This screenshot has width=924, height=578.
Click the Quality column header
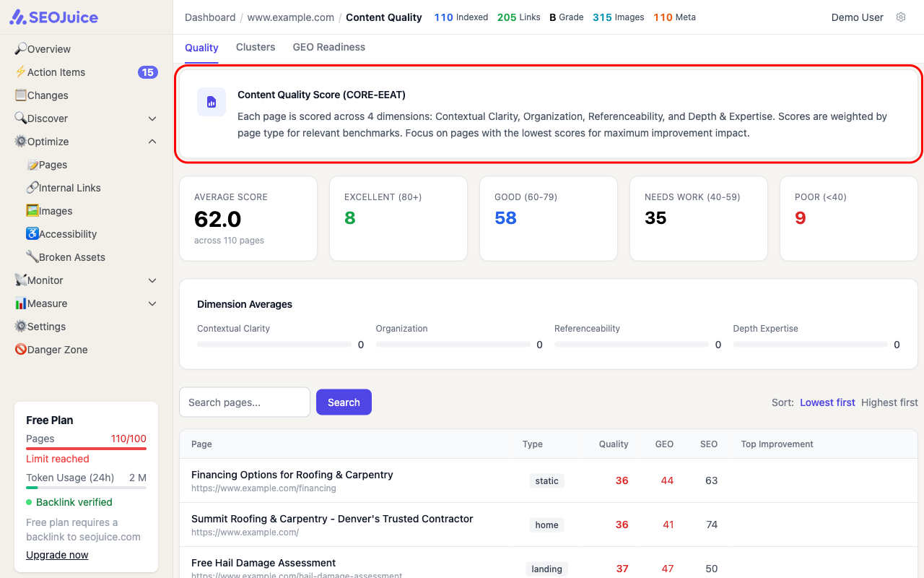tap(614, 444)
